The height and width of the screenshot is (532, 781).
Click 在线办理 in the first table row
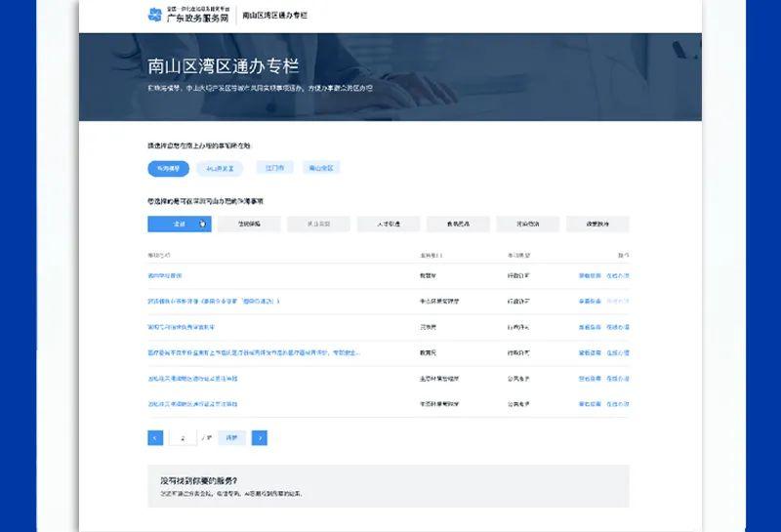pos(617,276)
